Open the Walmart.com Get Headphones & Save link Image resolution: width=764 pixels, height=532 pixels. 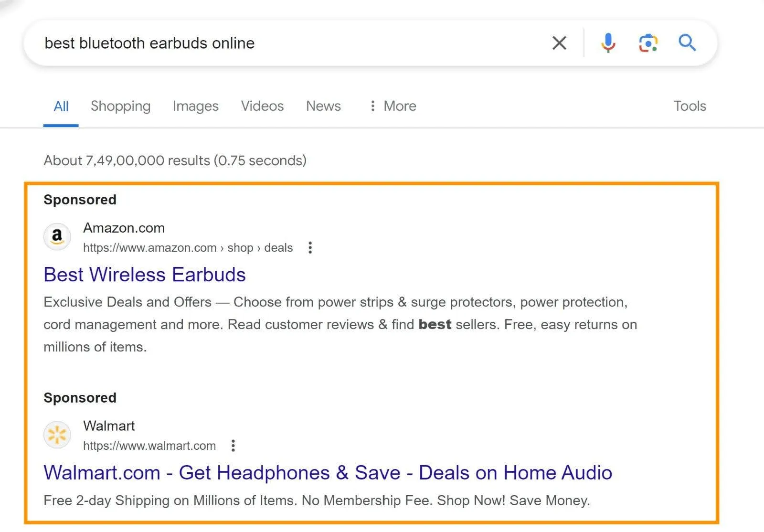pyautogui.click(x=328, y=473)
